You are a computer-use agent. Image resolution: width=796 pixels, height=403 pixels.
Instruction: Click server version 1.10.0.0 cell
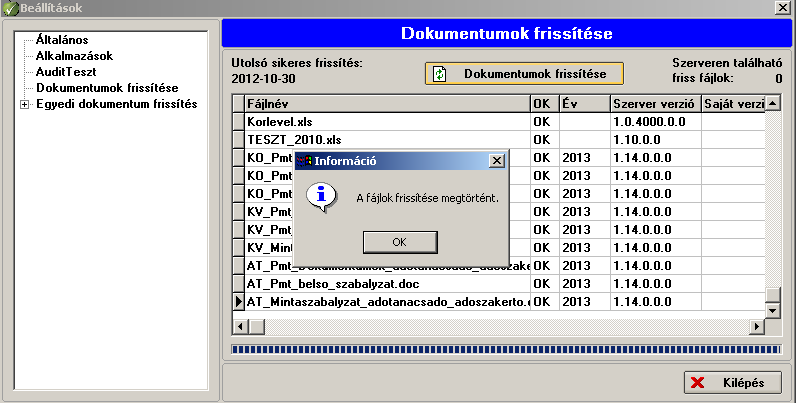point(655,140)
